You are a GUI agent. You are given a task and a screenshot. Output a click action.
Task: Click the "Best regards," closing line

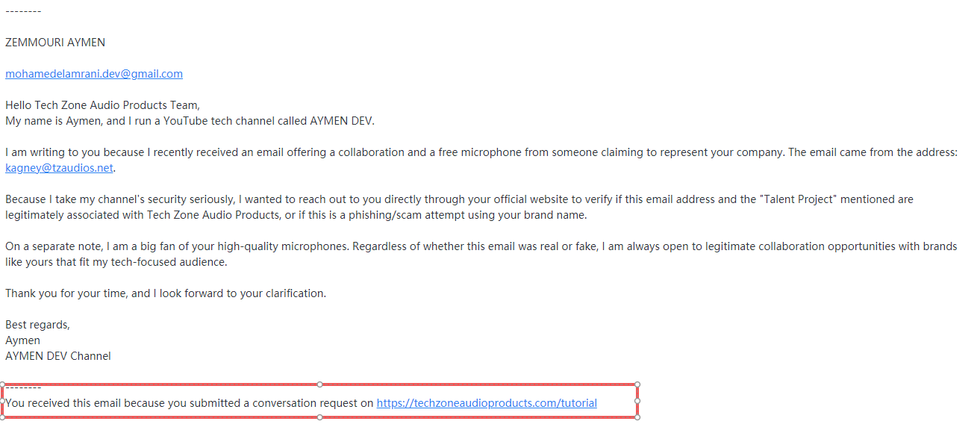(x=37, y=325)
